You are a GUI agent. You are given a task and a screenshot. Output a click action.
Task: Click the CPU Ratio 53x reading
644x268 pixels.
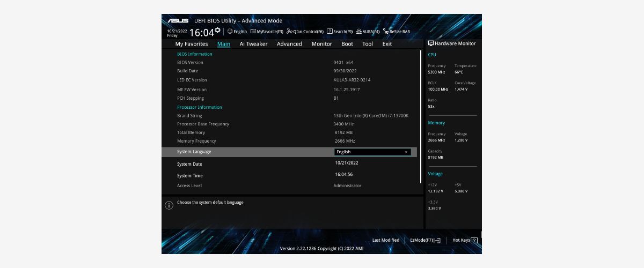tap(431, 106)
